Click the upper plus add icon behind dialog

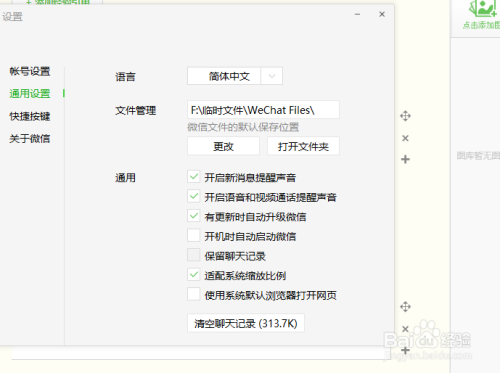click(x=405, y=159)
